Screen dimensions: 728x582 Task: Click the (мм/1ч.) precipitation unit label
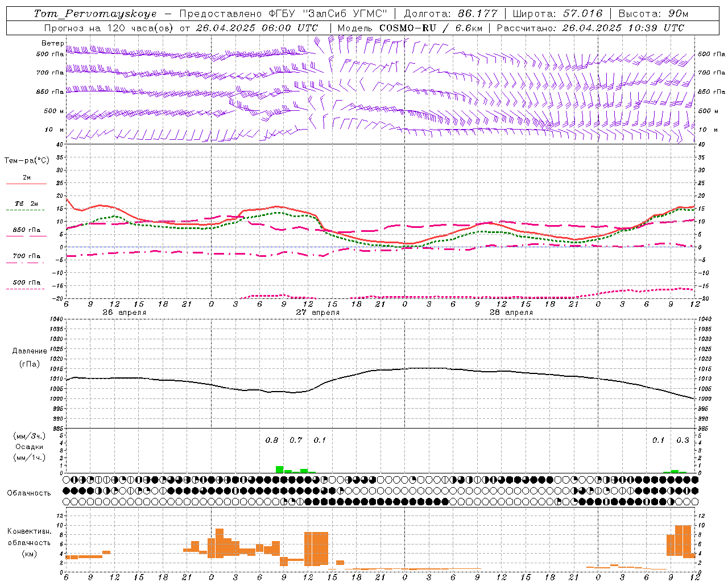point(29,458)
